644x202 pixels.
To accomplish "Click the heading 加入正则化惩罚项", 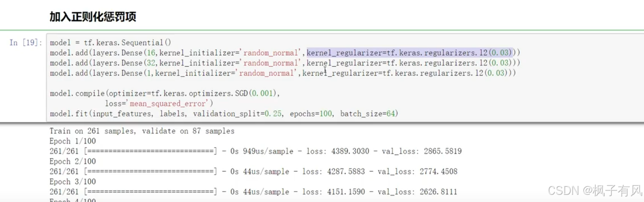I will tap(93, 17).
